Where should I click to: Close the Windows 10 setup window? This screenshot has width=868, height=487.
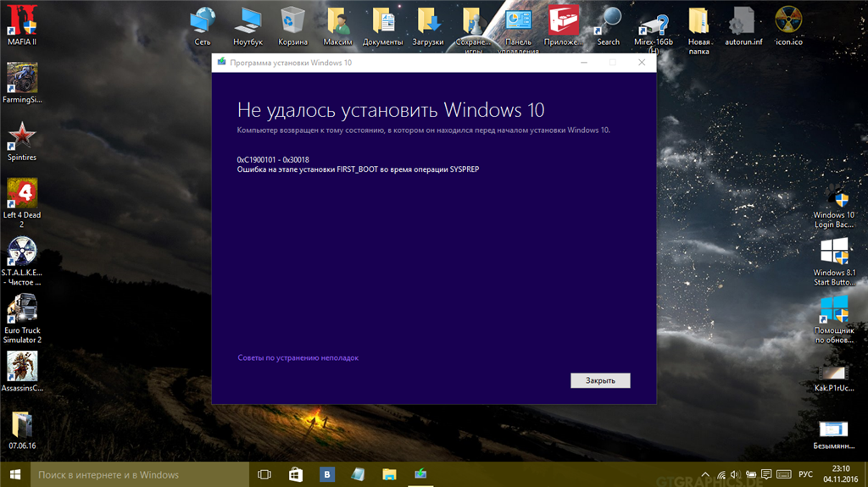[x=642, y=63]
